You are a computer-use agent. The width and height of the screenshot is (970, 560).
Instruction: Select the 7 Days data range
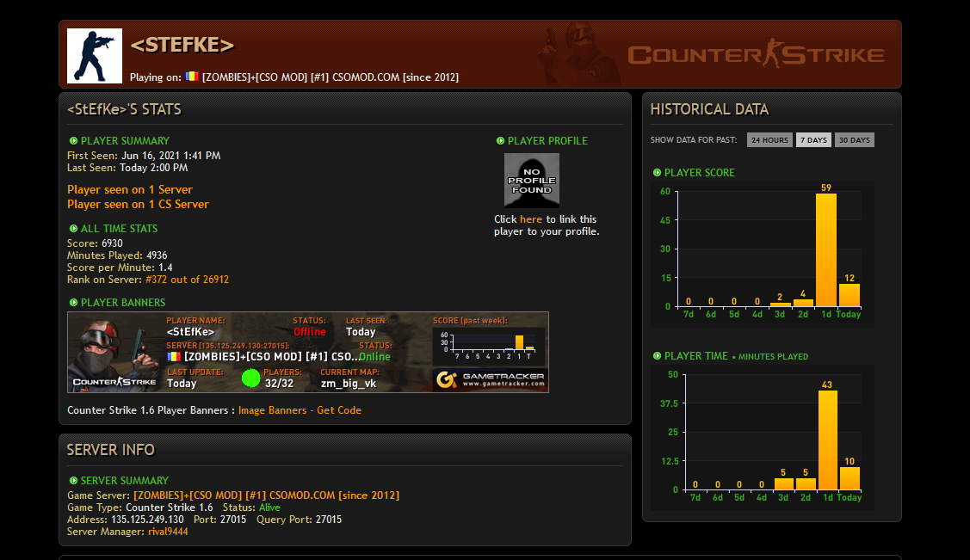coord(813,140)
